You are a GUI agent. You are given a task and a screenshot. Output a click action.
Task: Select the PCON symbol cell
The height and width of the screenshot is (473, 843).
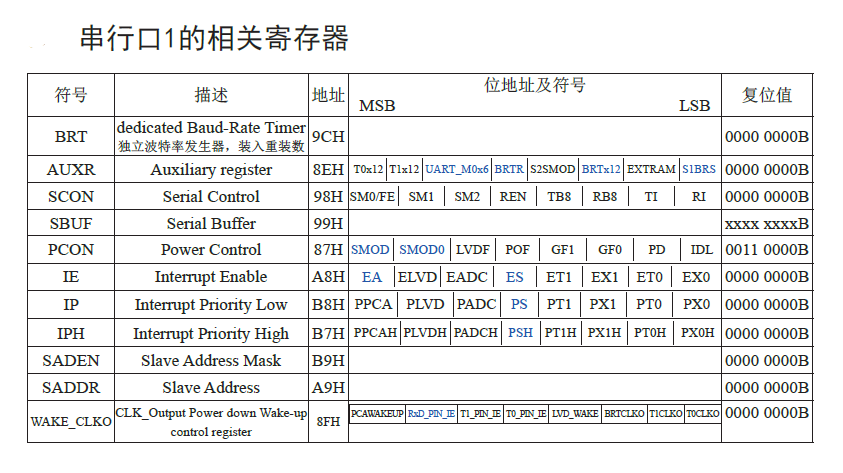(x=70, y=250)
